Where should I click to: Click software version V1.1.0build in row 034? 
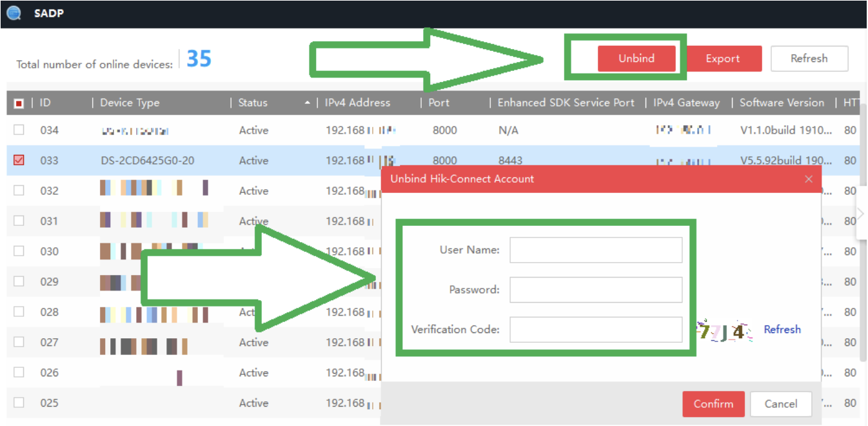(786, 130)
